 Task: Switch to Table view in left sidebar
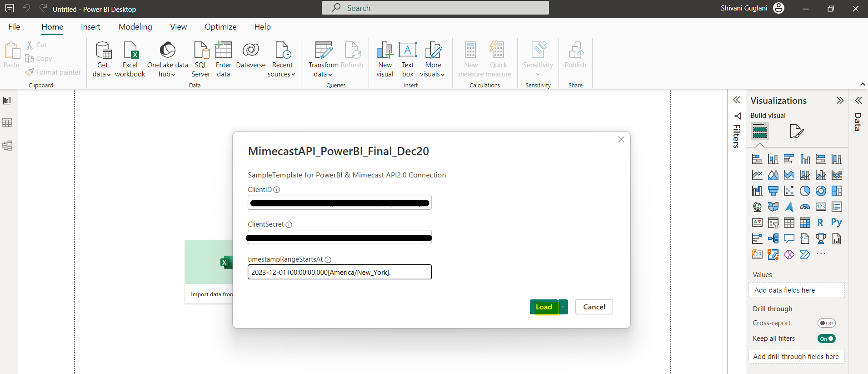tap(7, 123)
